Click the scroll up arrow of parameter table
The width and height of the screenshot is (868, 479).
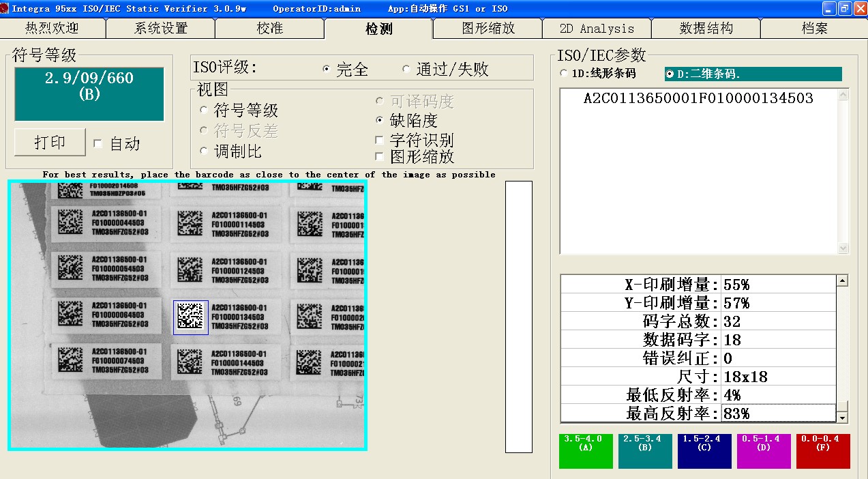(843, 281)
